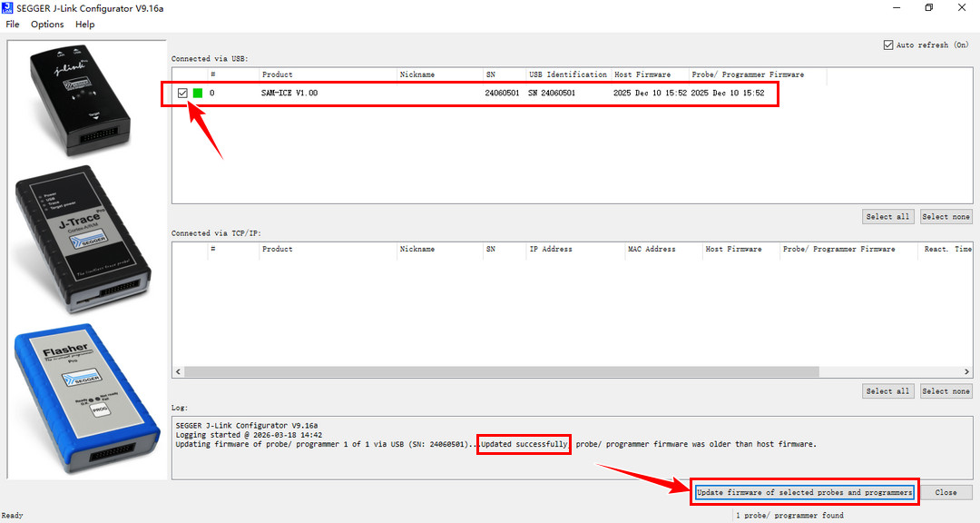The height and width of the screenshot is (523, 980).
Task: Click the TCP/IP list Nickname column header
Action: tap(439, 249)
